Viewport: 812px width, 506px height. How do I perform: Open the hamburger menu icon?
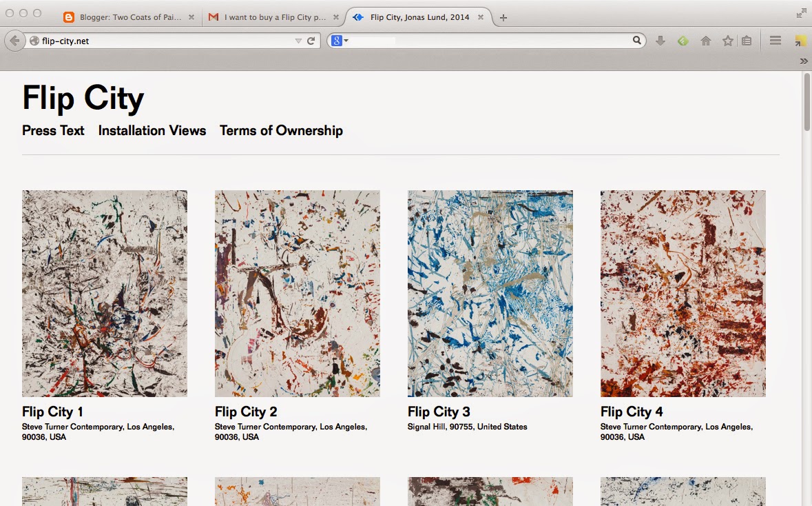click(x=775, y=41)
